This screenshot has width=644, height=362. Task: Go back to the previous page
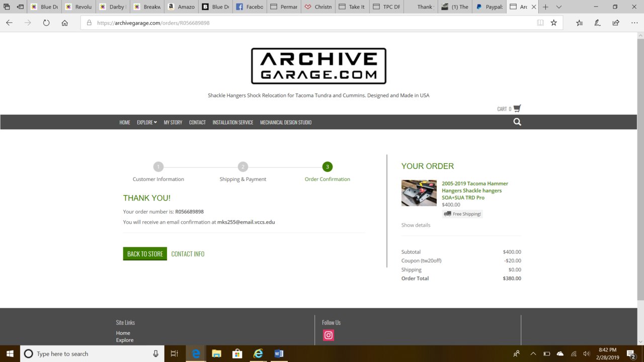(9, 23)
